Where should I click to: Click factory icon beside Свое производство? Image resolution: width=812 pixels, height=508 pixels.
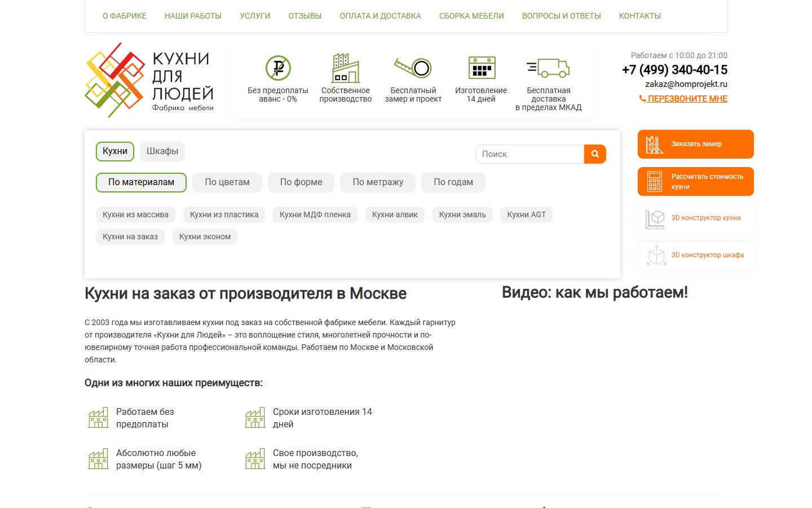coord(255,459)
